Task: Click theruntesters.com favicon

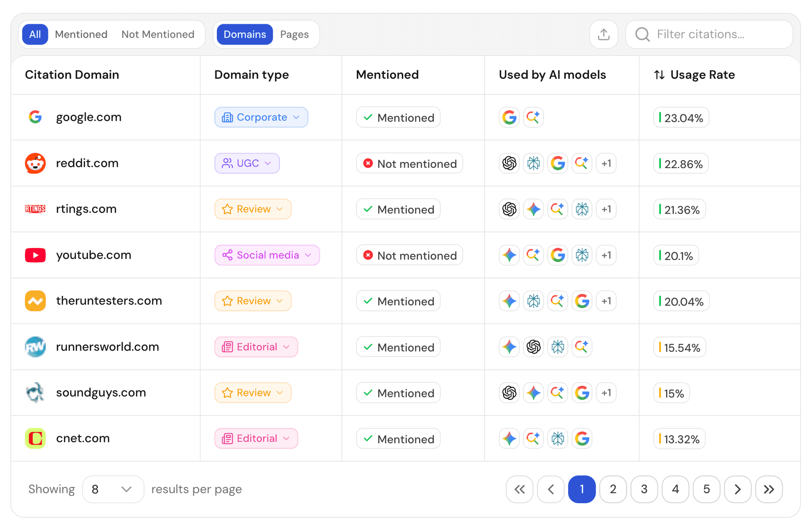Action: (35, 301)
